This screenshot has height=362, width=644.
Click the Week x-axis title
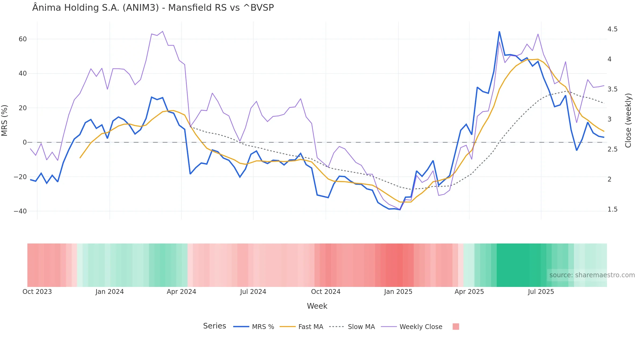[x=317, y=306]
